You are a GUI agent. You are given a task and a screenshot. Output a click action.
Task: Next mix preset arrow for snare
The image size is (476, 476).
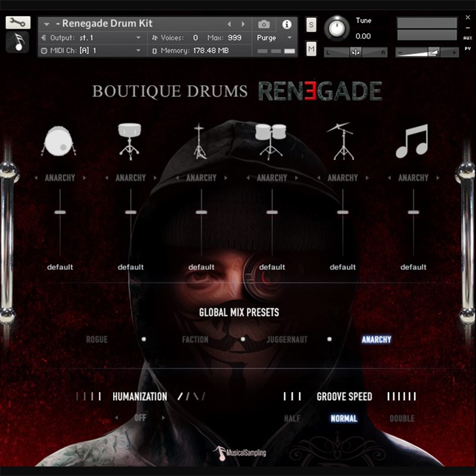(x=155, y=177)
